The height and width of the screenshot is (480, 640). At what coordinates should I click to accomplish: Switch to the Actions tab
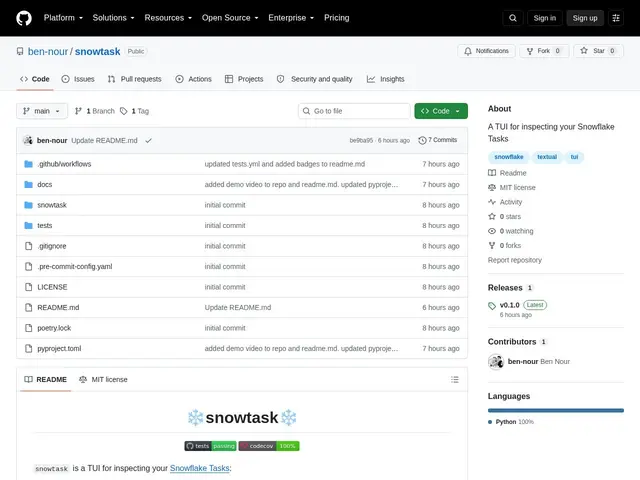[193, 79]
